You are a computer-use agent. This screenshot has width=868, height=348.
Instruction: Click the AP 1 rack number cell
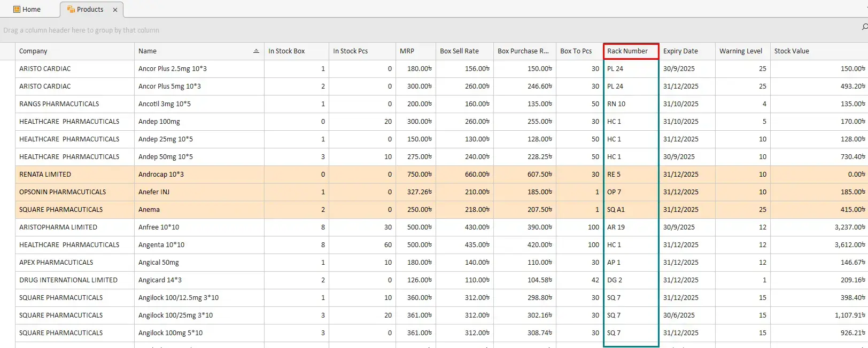tap(631, 263)
